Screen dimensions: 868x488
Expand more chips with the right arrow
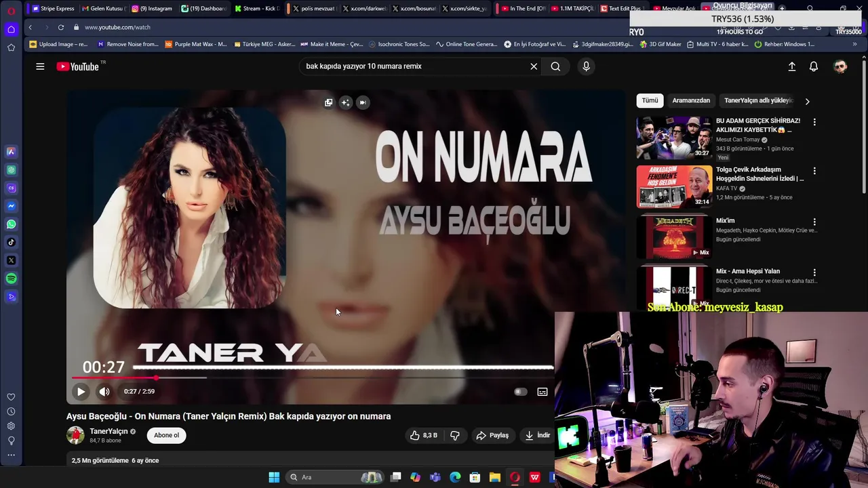[807, 101]
